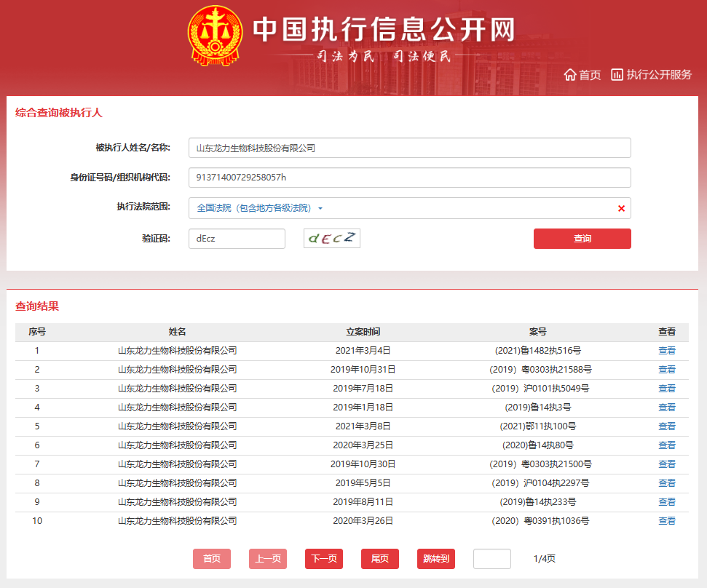Click the 跳转到 jump button
The image size is (707, 588).
[436, 559]
